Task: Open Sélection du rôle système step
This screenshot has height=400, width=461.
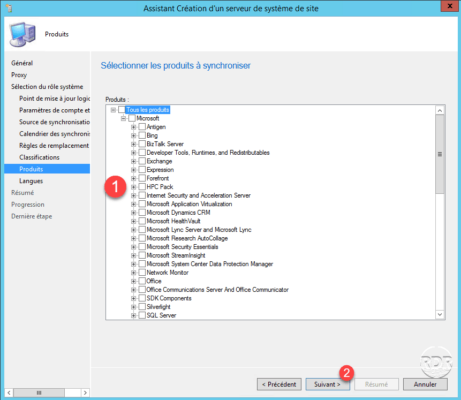Action: (47, 87)
